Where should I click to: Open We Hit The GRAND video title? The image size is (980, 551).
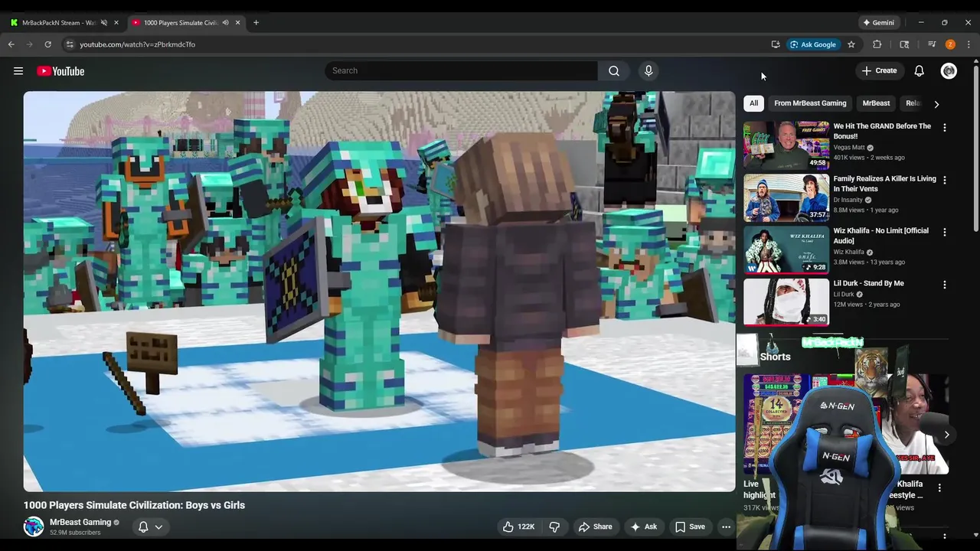pos(882,131)
